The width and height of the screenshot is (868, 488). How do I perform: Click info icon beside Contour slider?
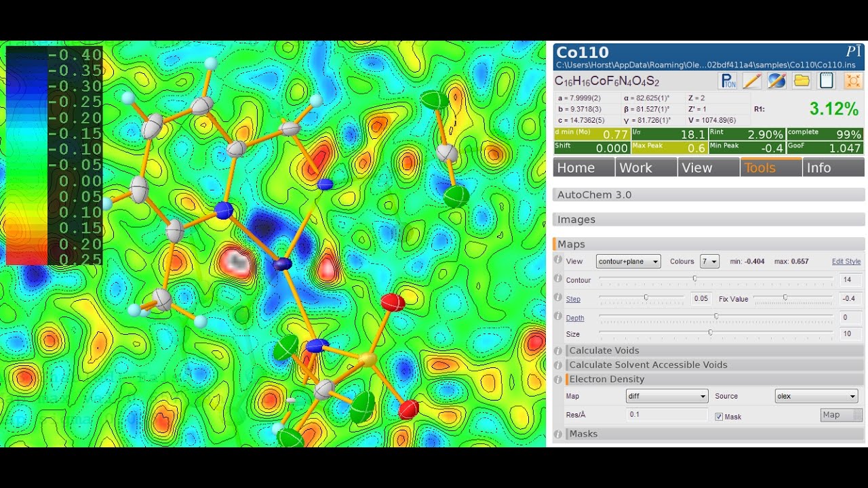(558, 279)
